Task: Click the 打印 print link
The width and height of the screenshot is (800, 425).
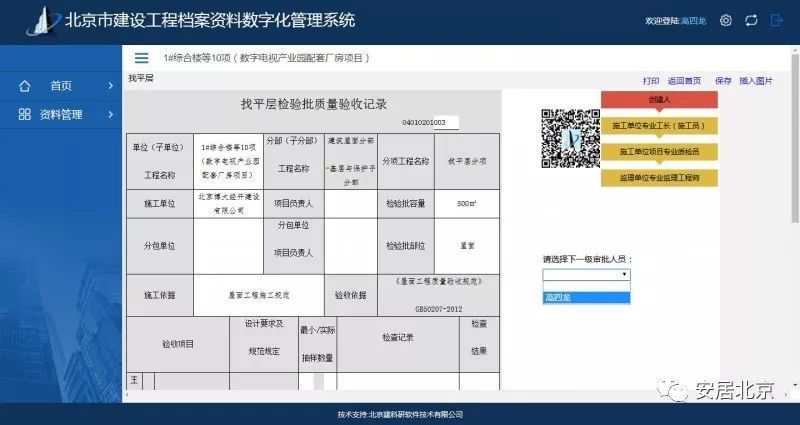Action: [x=651, y=80]
